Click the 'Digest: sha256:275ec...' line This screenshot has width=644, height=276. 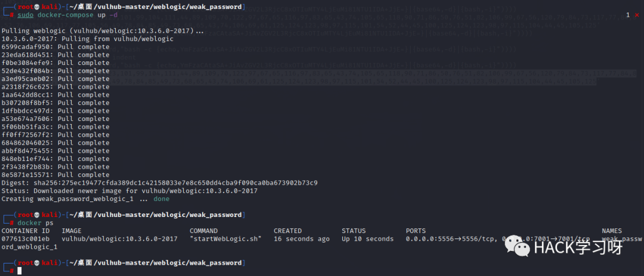point(159,183)
